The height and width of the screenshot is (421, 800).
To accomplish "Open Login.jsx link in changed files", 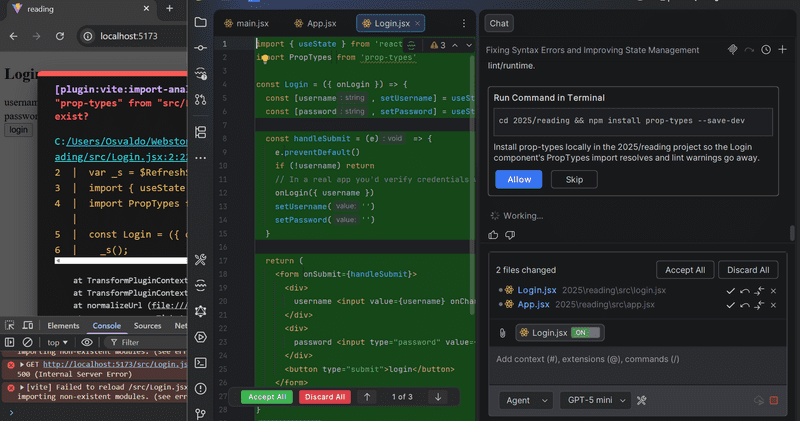I will click(537, 290).
